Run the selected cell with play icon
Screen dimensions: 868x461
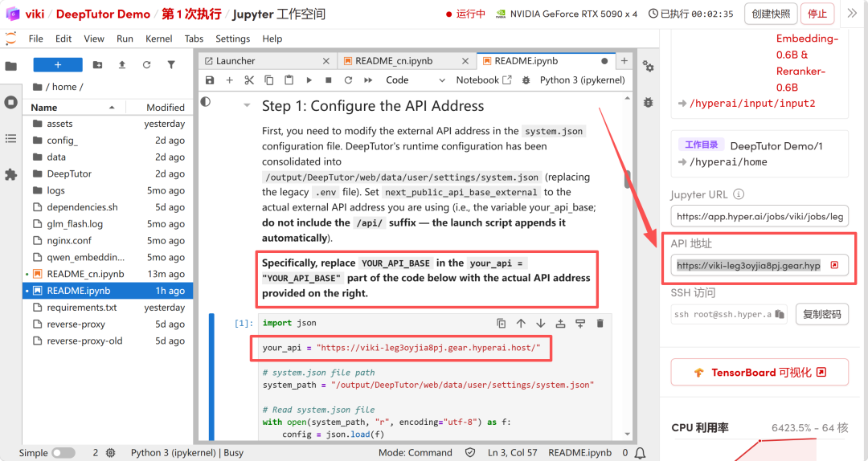309,80
